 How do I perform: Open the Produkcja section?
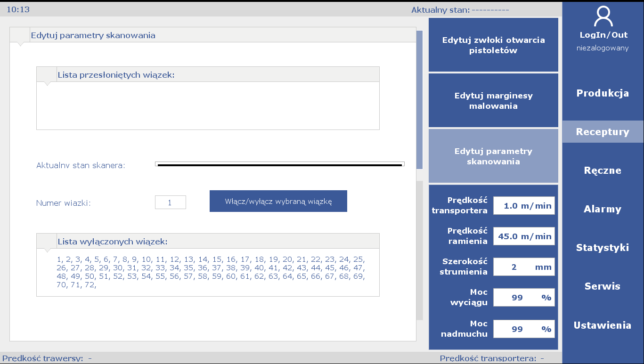[603, 93]
